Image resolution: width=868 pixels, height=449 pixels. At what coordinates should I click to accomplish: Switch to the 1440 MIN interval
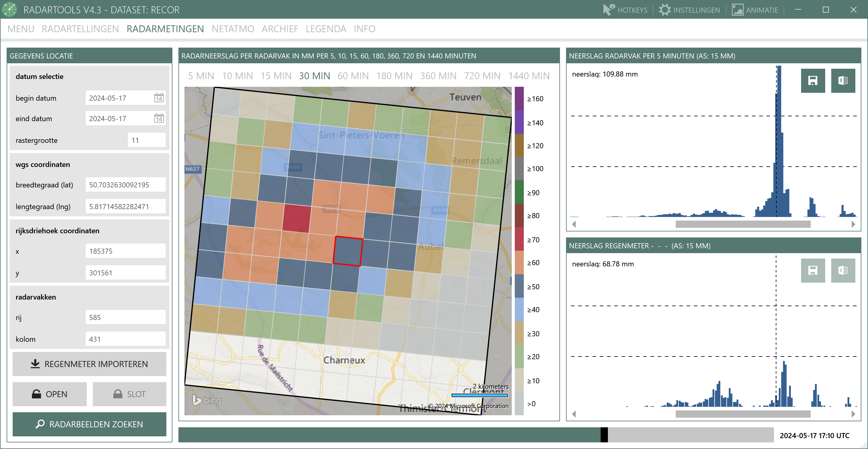pos(528,76)
